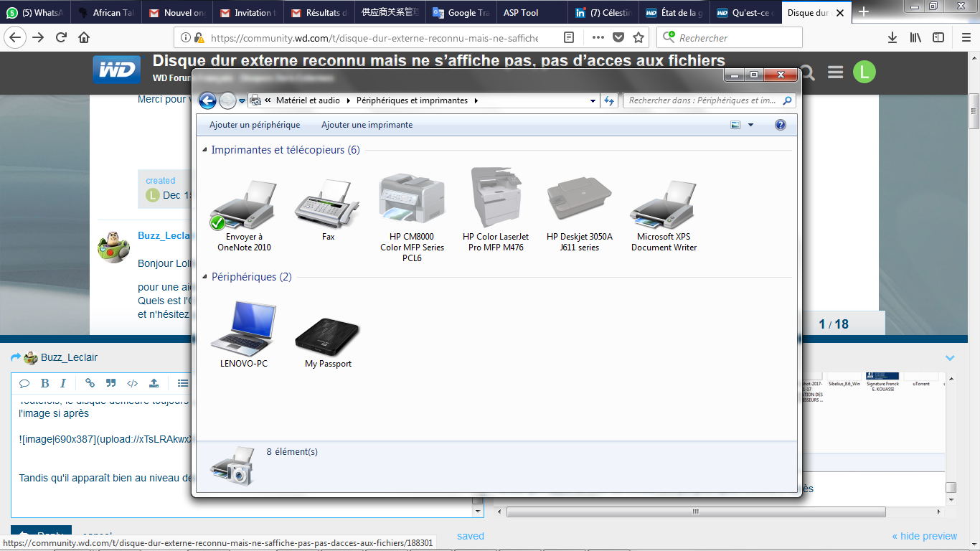Open a new Firefox tab
The image size is (980, 551).
pos(864,12)
